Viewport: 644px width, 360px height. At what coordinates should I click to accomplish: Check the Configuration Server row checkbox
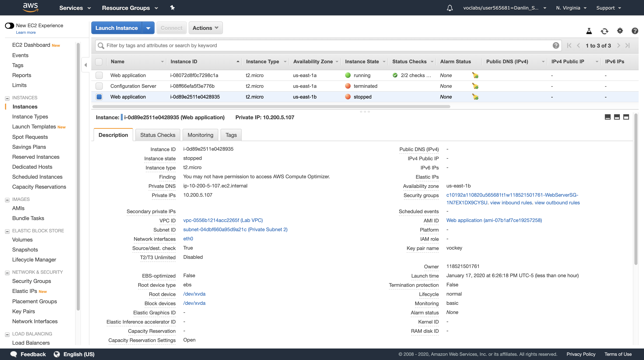(99, 86)
